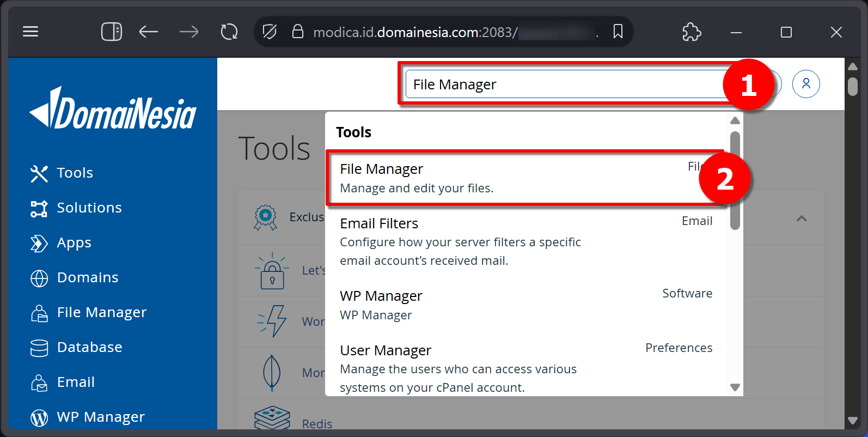Click the Redis tool link
The width and height of the screenshot is (868, 437).
(317, 424)
